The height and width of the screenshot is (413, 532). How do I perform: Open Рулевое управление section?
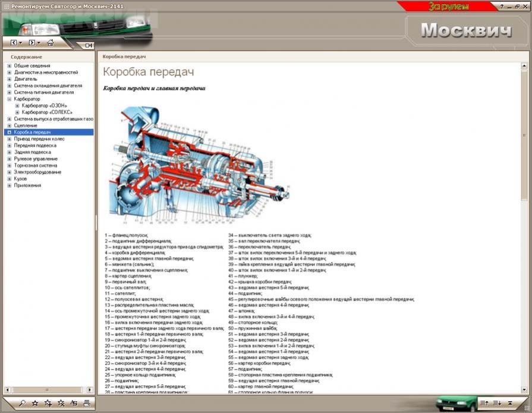click(36, 159)
